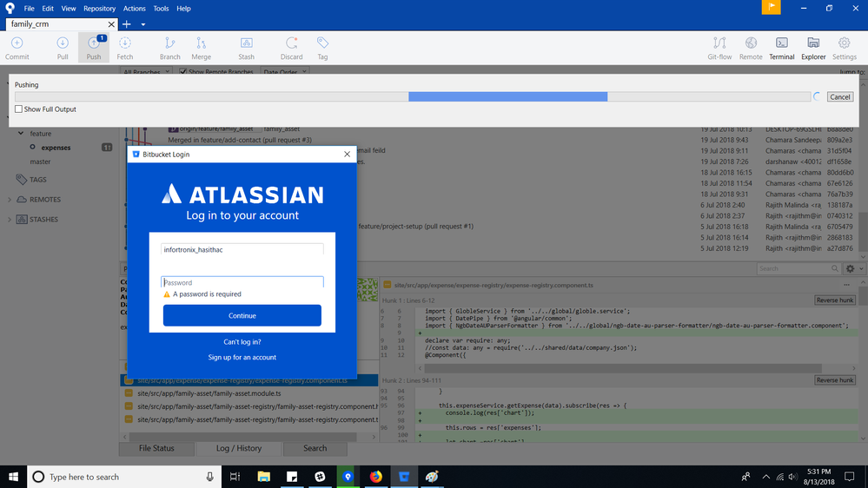Show hidden system tray icons
The width and height of the screenshot is (868, 488).
765,477
